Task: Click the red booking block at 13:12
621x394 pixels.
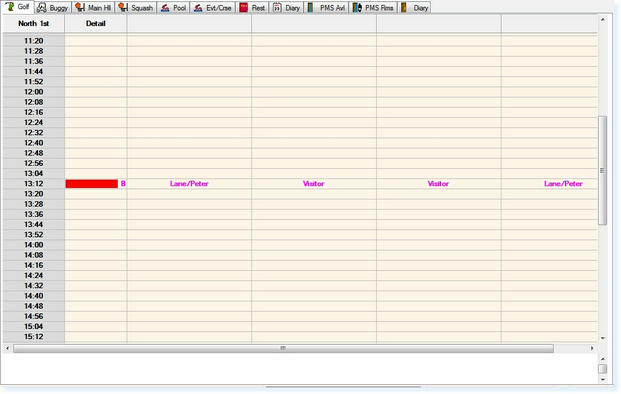Action: (91, 184)
